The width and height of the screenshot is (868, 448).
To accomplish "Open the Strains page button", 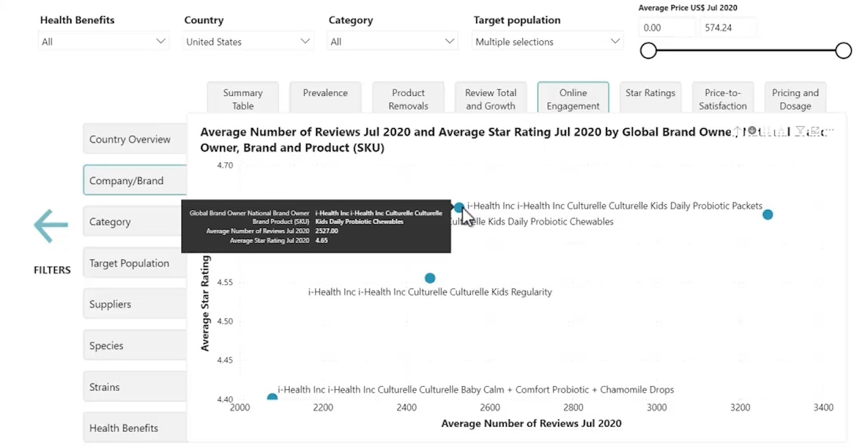I will point(135,387).
